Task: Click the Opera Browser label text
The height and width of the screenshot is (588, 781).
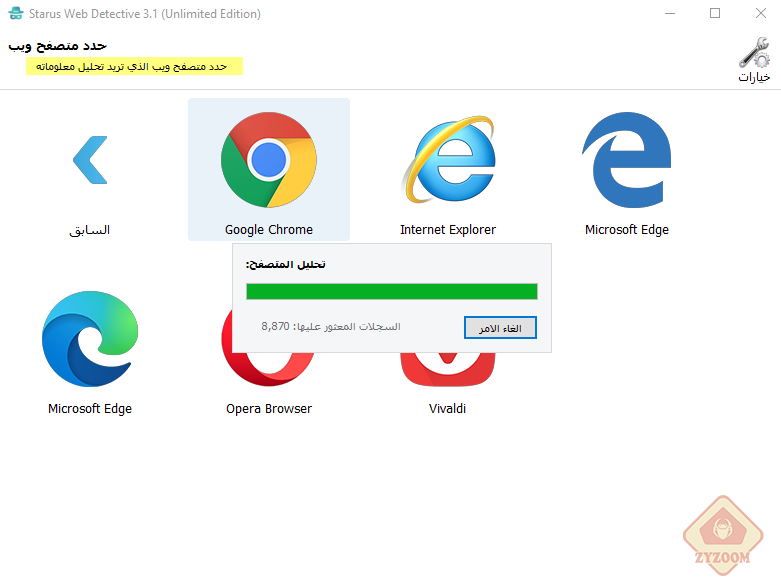Action: 269,409
